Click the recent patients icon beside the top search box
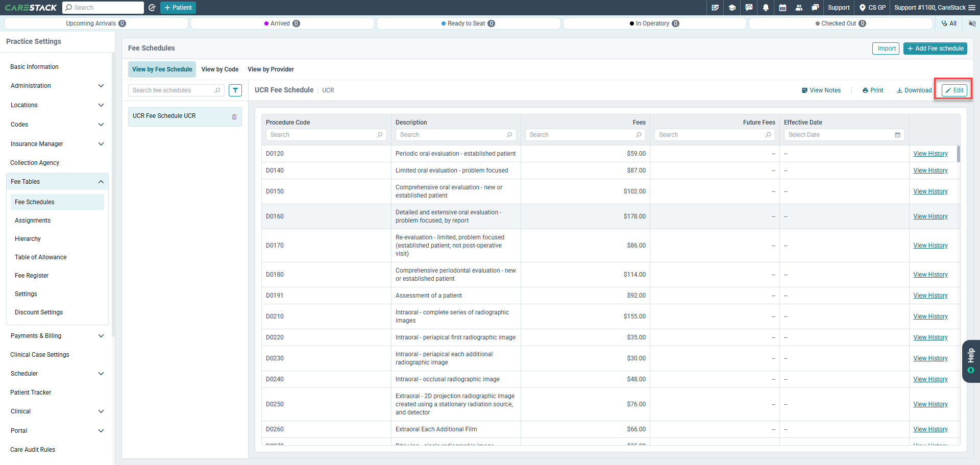The height and width of the screenshot is (465, 980). pyautogui.click(x=152, y=8)
